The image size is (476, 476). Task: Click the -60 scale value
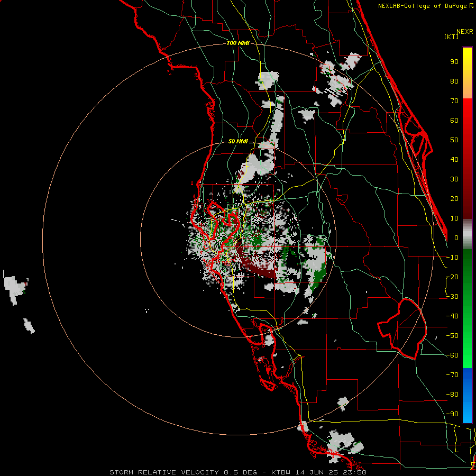point(452,355)
